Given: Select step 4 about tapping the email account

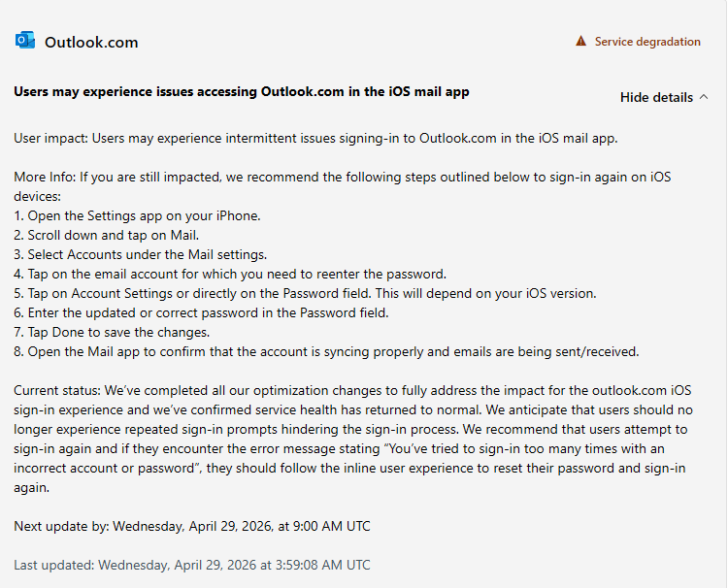Looking at the screenshot, I should (230, 275).
